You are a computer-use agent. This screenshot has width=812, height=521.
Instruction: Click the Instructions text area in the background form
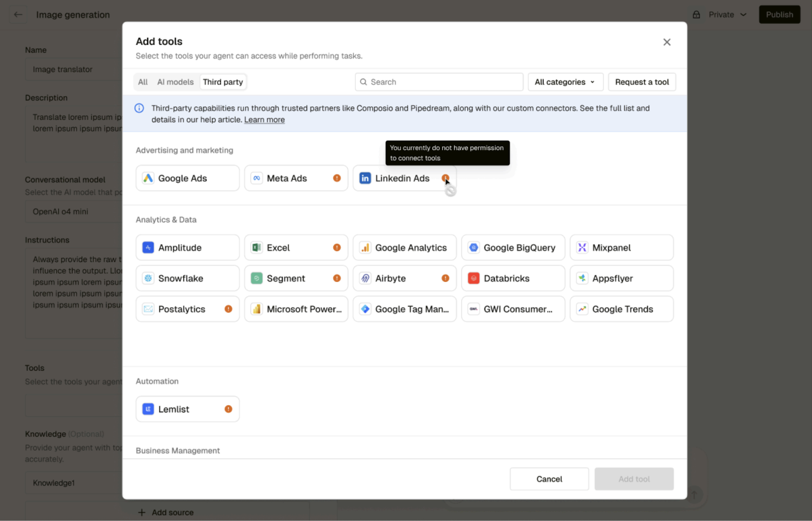point(74,293)
